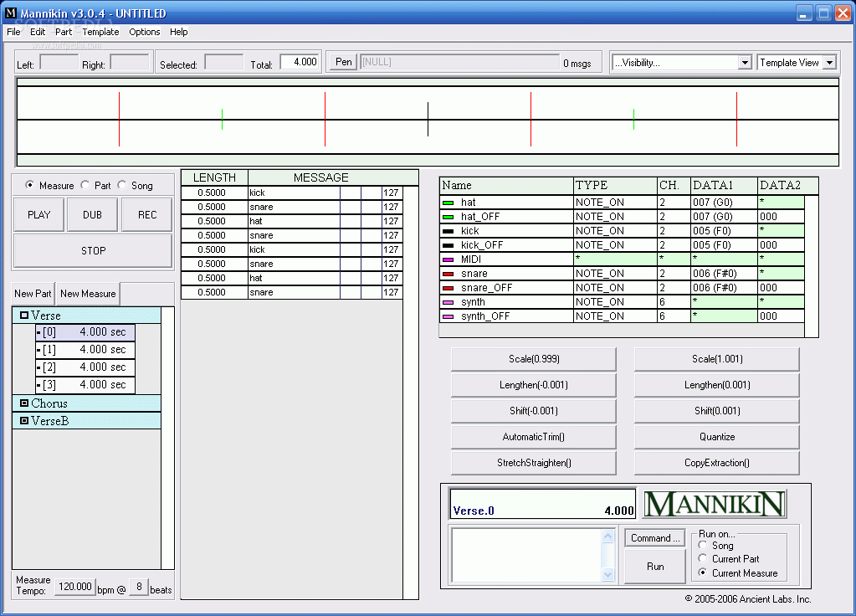Open the Options menu

coord(145,32)
